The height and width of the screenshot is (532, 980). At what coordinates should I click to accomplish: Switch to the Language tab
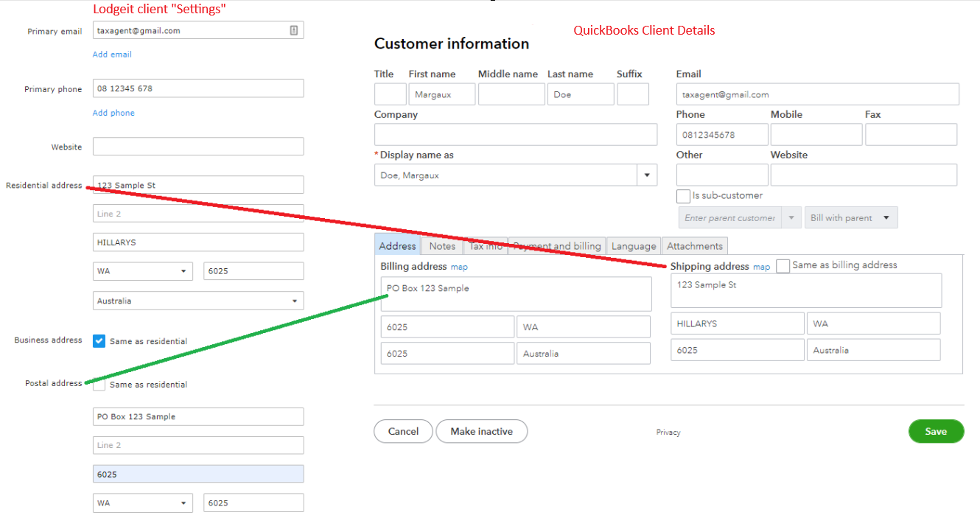tap(634, 246)
